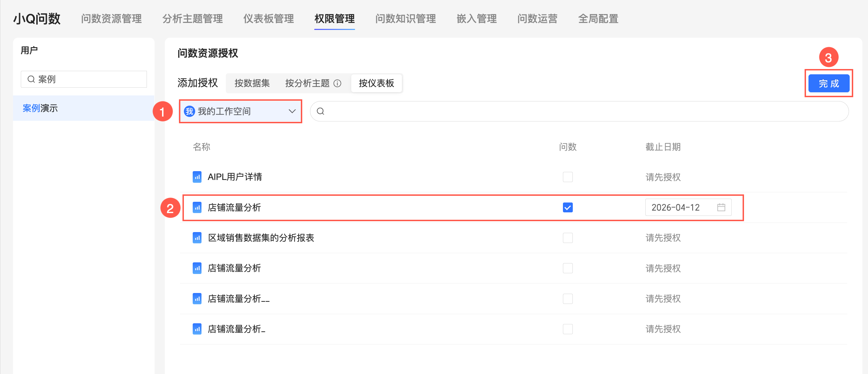Click the search icon in the dashboard search bar
The width and height of the screenshot is (868, 374).
coord(321,111)
